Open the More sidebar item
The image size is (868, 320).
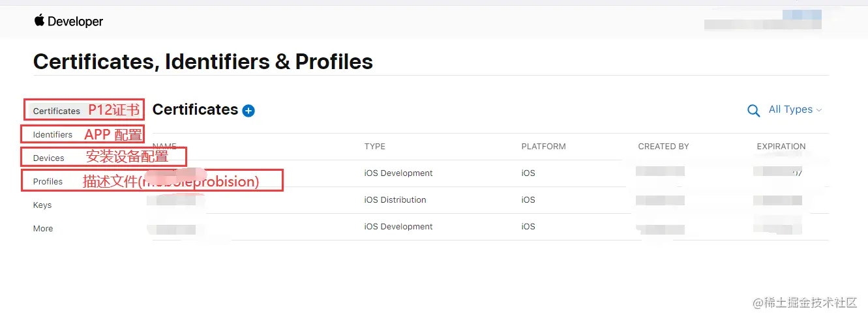[43, 228]
